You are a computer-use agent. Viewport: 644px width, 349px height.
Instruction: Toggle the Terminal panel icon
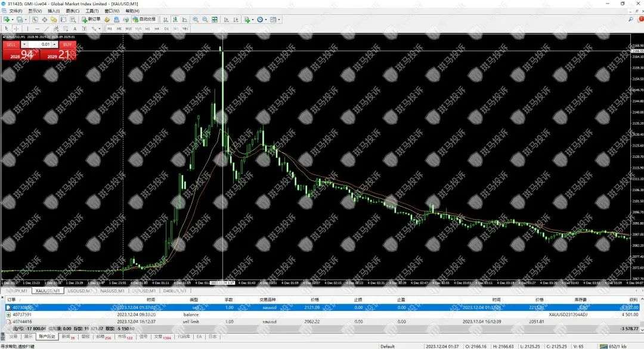pos(63,19)
